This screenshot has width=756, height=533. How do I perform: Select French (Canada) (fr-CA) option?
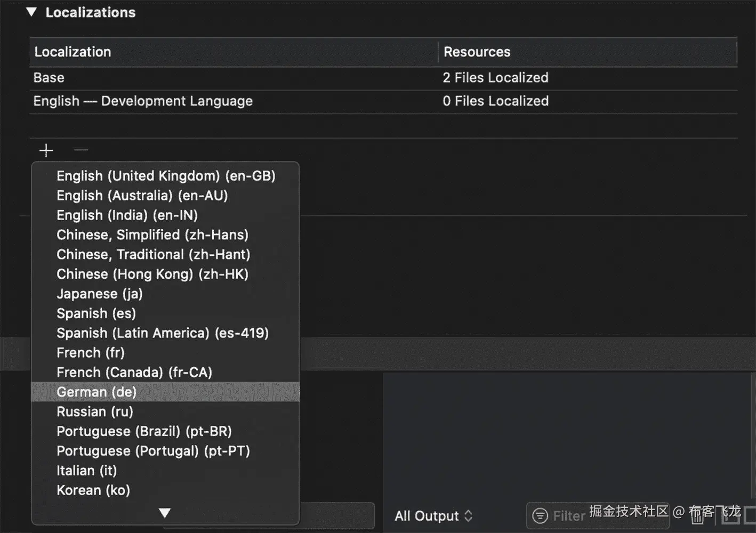pyautogui.click(x=134, y=372)
